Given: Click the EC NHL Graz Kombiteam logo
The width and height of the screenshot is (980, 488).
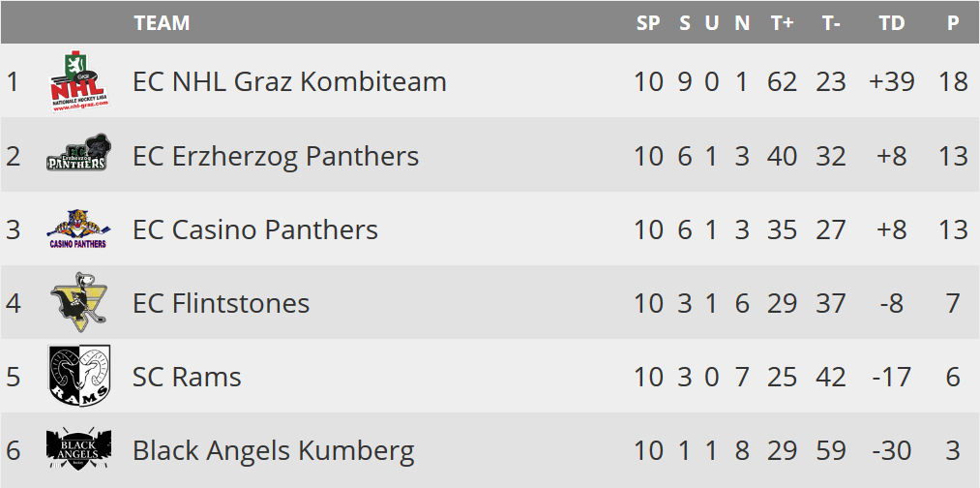Looking at the screenshot, I should tap(78, 81).
